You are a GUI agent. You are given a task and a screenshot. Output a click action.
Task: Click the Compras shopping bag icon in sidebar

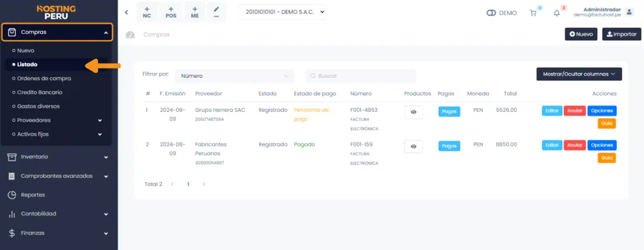(12, 32)
